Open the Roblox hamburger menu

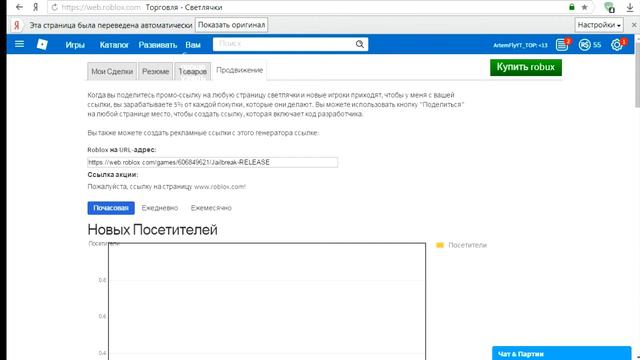19,44
